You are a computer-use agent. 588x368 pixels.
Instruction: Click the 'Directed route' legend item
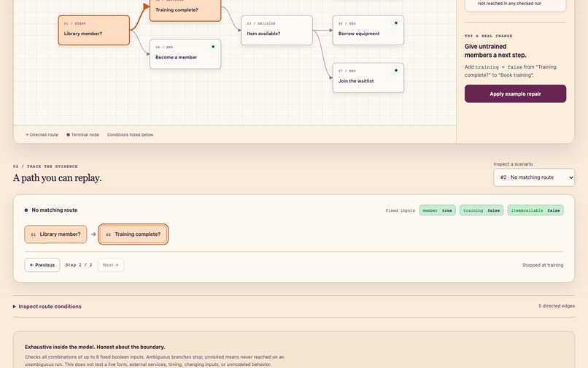point(42,134)
